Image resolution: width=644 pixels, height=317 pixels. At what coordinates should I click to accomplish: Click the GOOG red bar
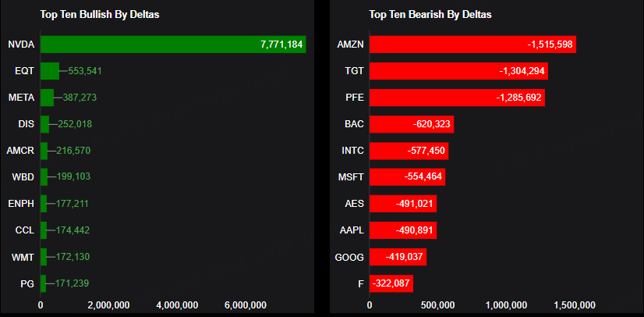coord(398,257)
